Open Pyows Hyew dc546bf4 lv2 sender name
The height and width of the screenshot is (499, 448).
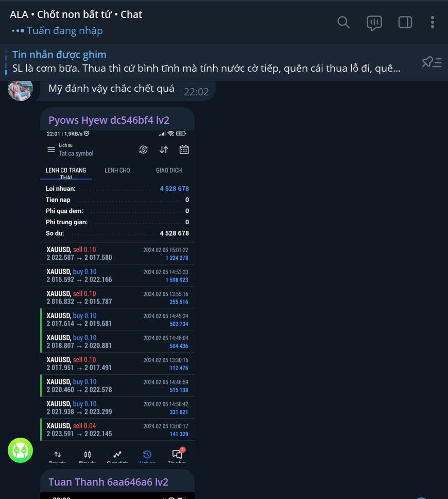[x=109, y=120]
